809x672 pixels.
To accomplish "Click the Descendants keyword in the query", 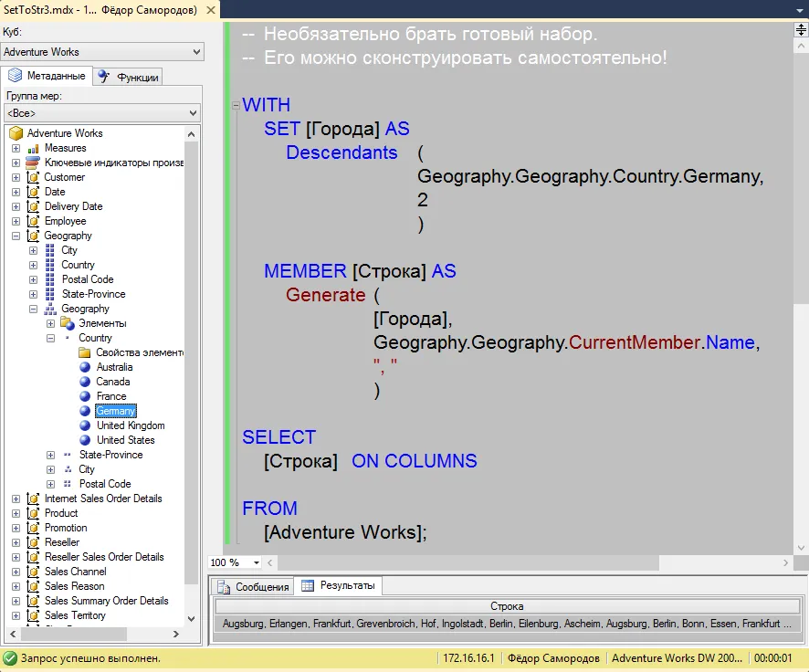I will point(341,152).
